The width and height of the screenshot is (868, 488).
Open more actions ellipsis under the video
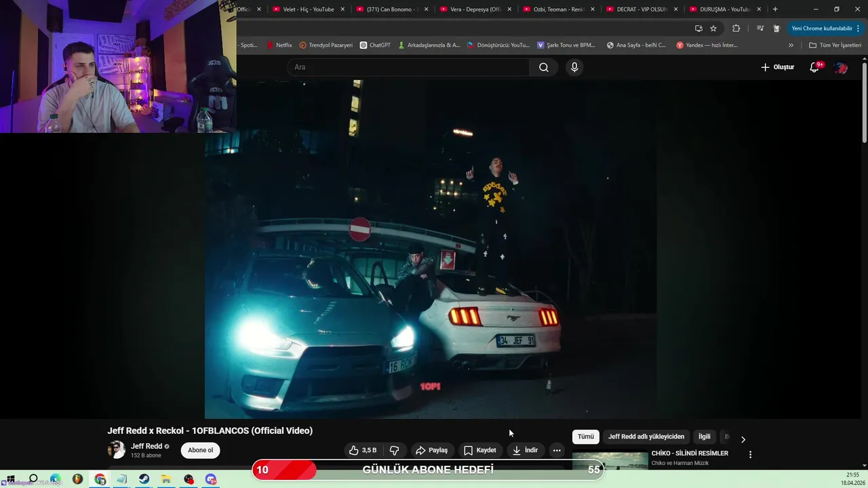tap(557, 450)
